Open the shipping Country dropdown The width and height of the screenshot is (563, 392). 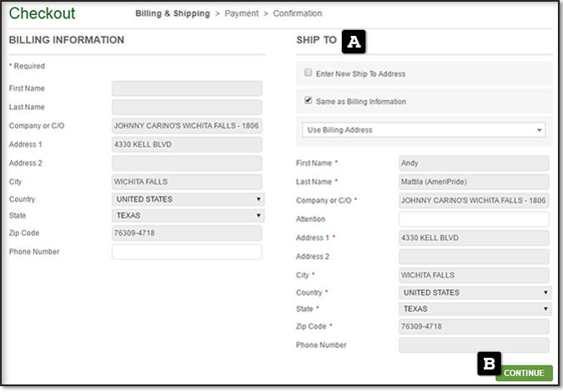point(475,293)
